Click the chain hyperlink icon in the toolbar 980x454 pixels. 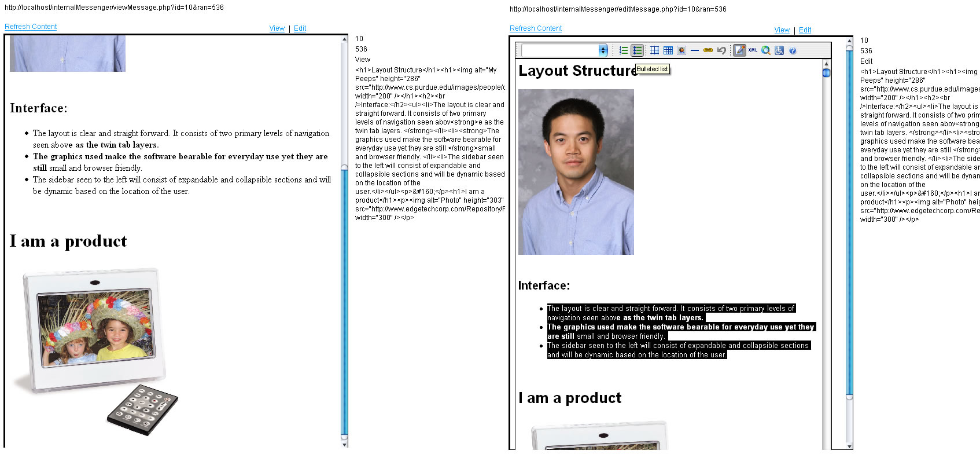pos(708,50)
